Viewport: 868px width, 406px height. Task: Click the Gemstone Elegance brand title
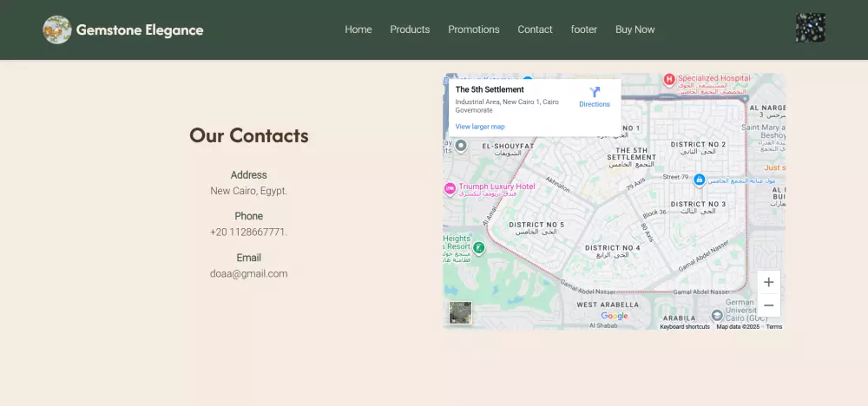pyautogui.click(x=140, y=29)
